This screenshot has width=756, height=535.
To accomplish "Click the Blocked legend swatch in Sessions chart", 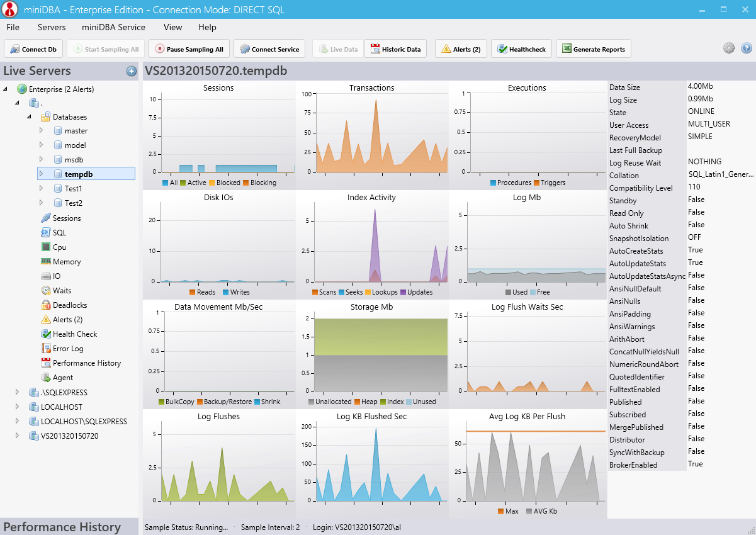I will tap(212, 183).
